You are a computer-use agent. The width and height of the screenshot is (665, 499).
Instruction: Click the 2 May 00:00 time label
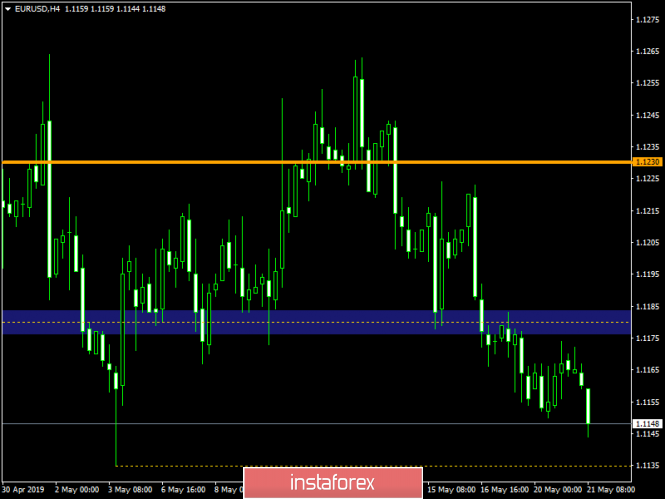point(77,490)
